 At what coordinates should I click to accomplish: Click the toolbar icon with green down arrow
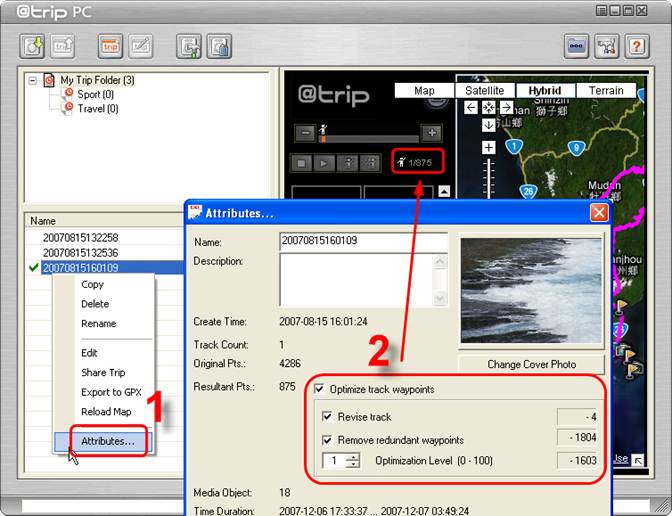click(32, 46)
